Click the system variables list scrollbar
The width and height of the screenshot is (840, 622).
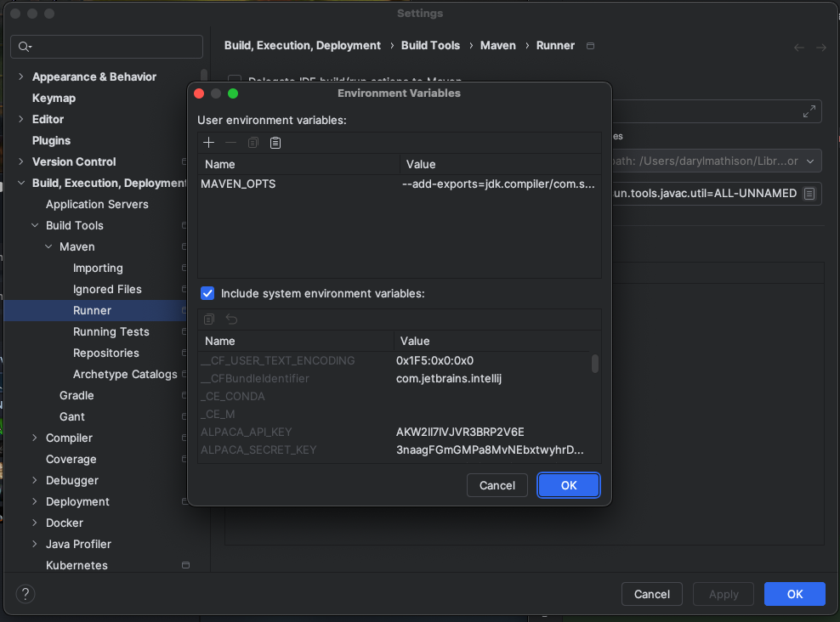595,364
